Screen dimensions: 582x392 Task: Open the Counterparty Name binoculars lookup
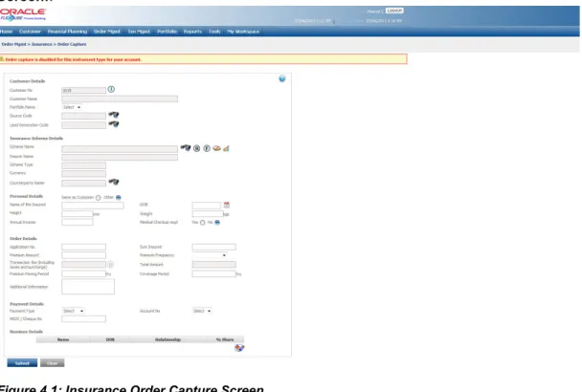coord(114,182)
